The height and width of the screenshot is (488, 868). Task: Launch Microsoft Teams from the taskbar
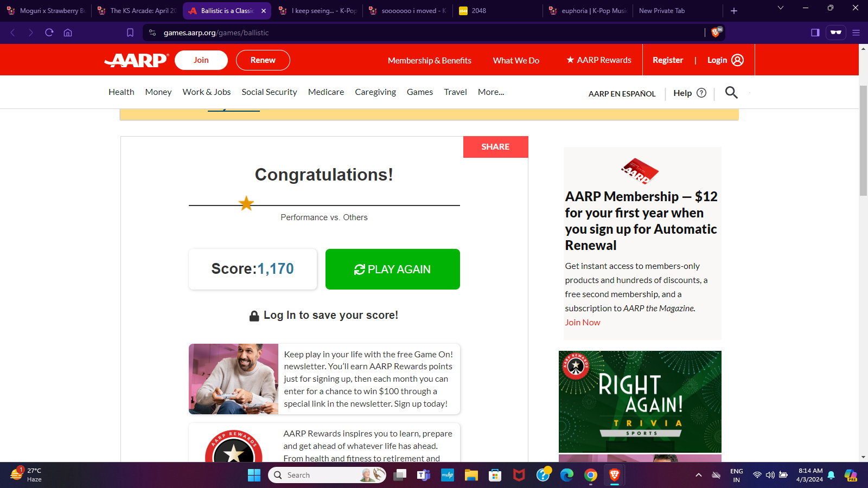pyautogui.click(x=424, y=475)
